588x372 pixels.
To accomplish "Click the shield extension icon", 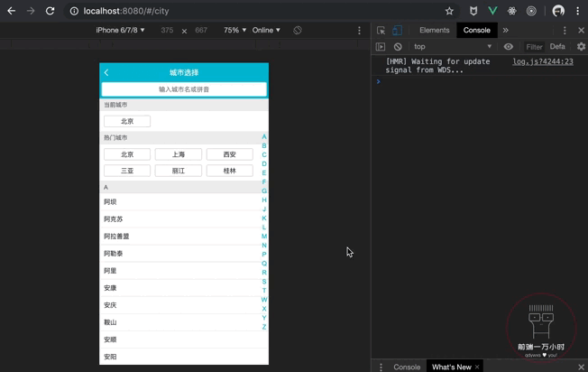I will pyautogui.click(x=473, y=11).
